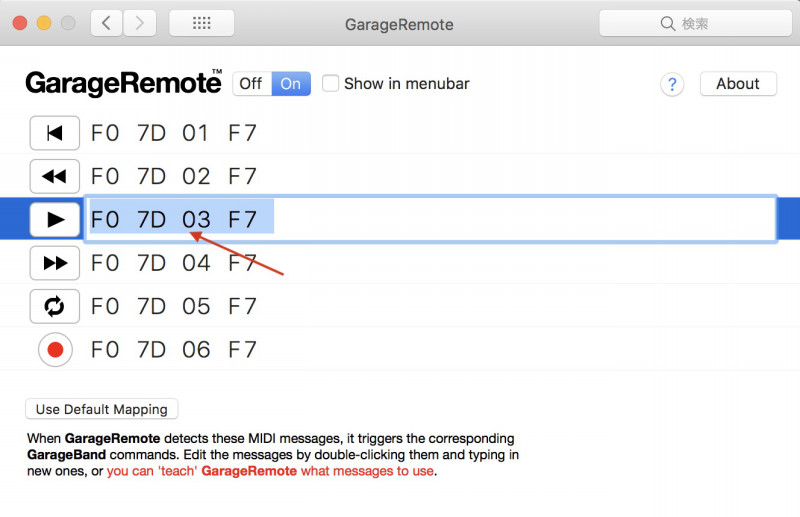Open the About button
Viewport: 800px width, 517px height.
(737, 84)
